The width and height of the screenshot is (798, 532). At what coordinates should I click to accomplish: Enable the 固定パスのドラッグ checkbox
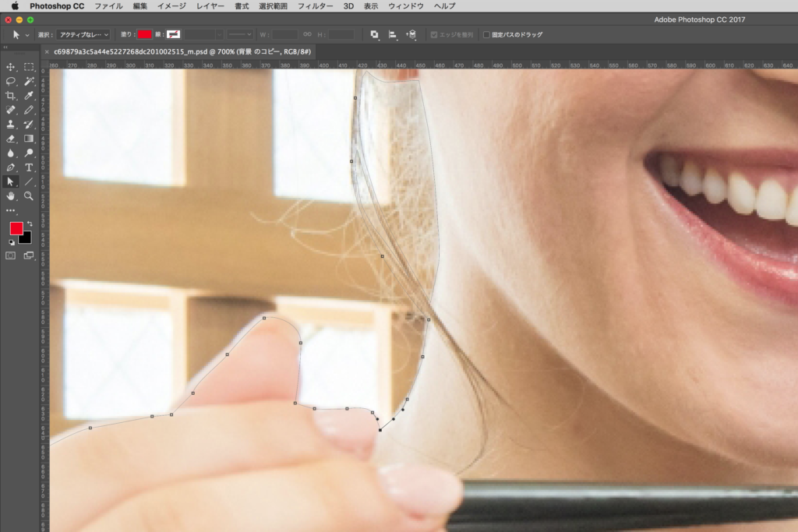point(487,35)
